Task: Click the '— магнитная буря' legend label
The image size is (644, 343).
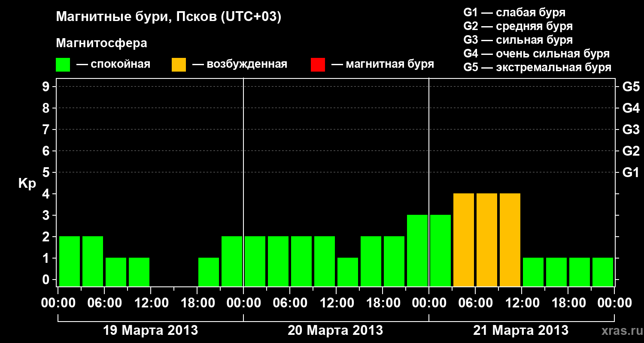Action: [x=383, y=65]
